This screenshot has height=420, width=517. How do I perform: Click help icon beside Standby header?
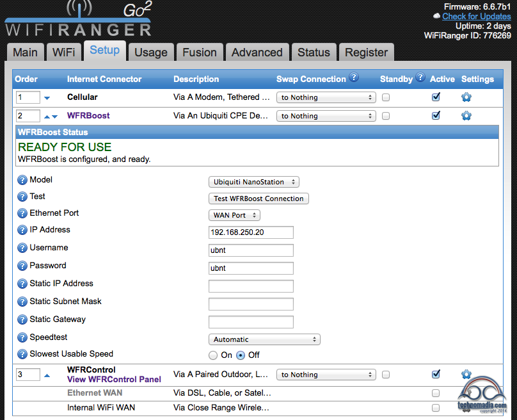coord(420,78)
